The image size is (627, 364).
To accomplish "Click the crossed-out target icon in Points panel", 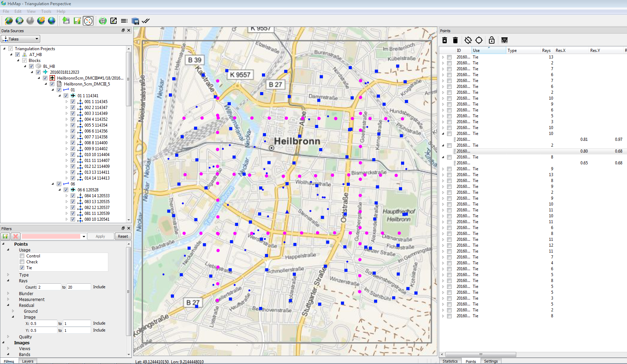I will 468,40.
